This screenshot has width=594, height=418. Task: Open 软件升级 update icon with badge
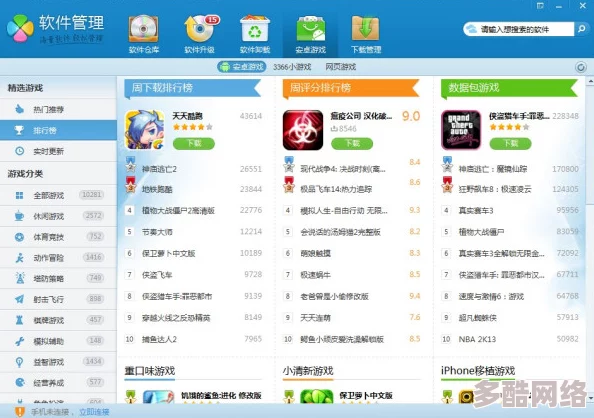[200, 34]
